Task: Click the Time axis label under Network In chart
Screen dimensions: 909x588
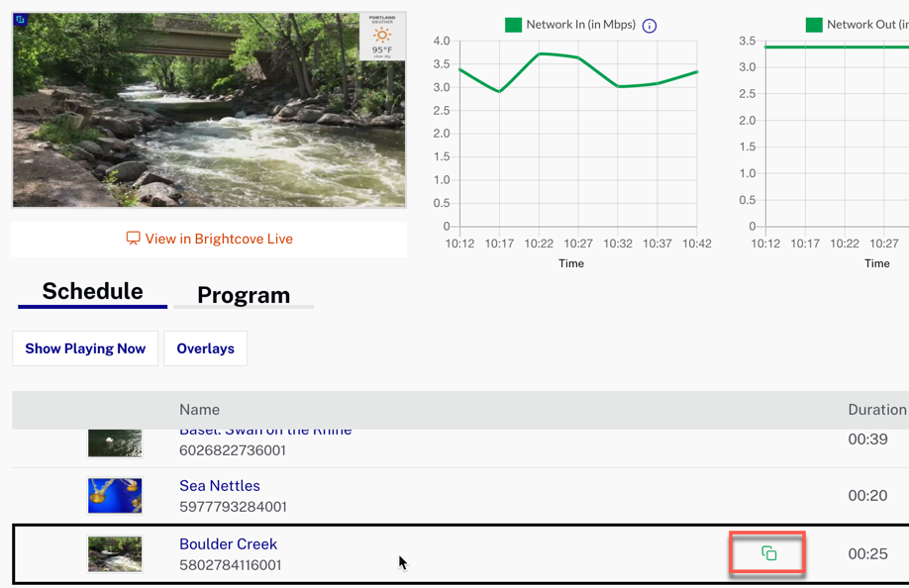Action: [x=571, y=263]
